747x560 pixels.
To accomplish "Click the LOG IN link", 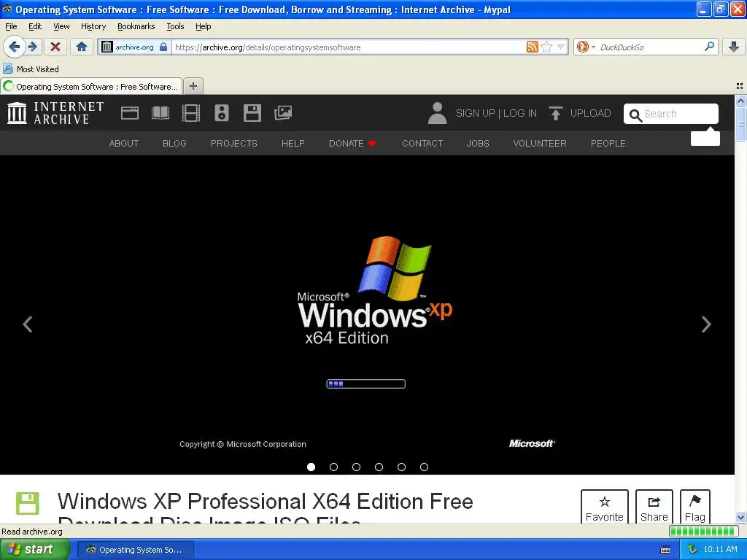I will coord(519,113).
